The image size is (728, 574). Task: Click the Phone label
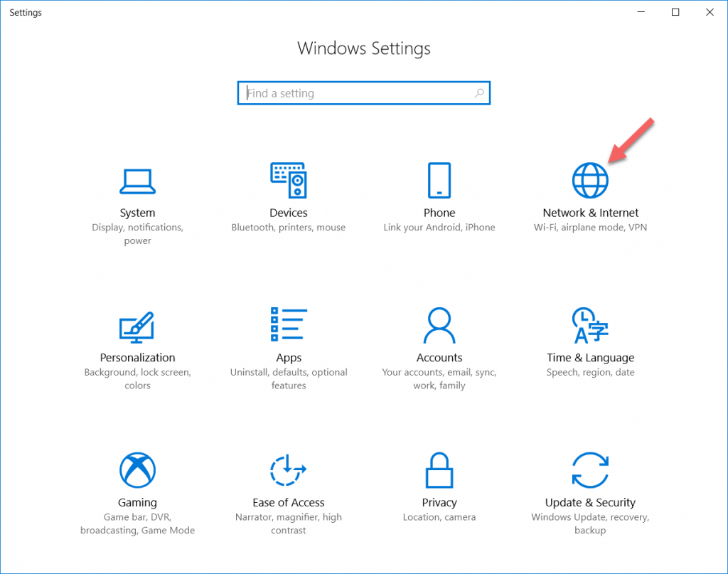(x=439, y=213)
